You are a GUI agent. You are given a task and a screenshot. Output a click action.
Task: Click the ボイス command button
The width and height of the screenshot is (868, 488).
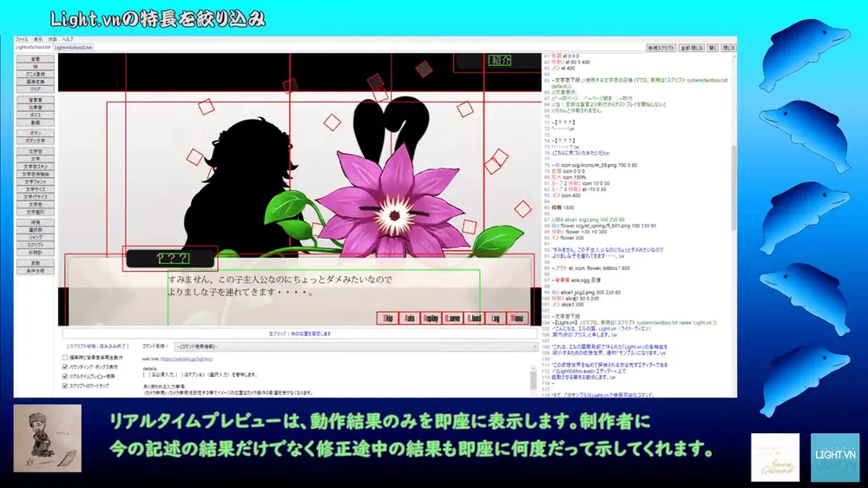(36, 115)
